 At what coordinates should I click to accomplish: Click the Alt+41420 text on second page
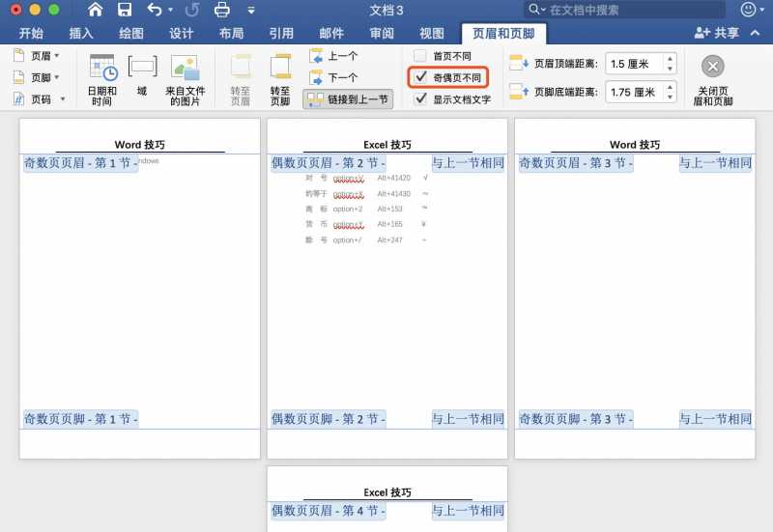[x=394, y=178]
